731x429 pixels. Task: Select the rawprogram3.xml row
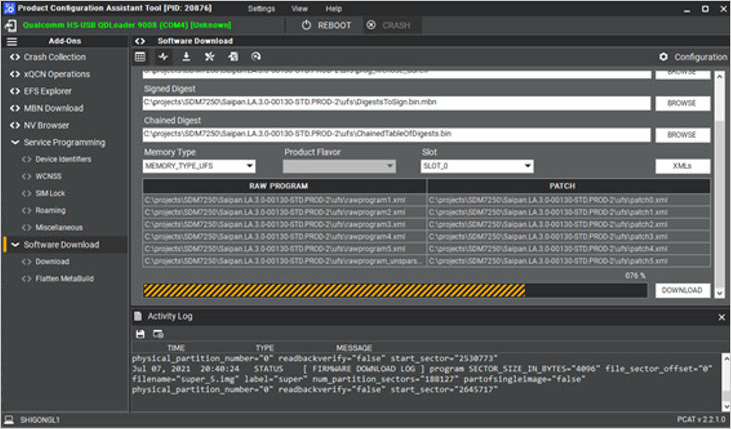tap(284, 224)
